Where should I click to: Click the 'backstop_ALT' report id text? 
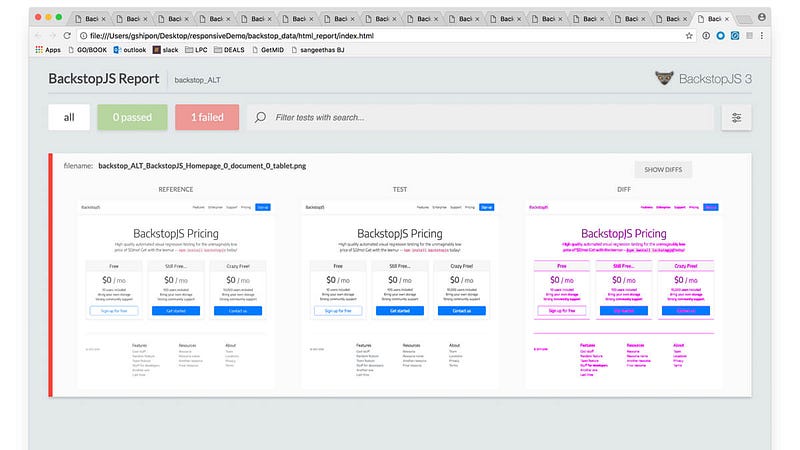click(x=197, y=80)
